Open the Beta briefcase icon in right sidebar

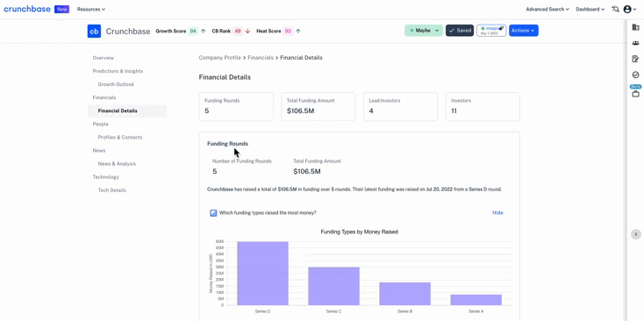635,94
